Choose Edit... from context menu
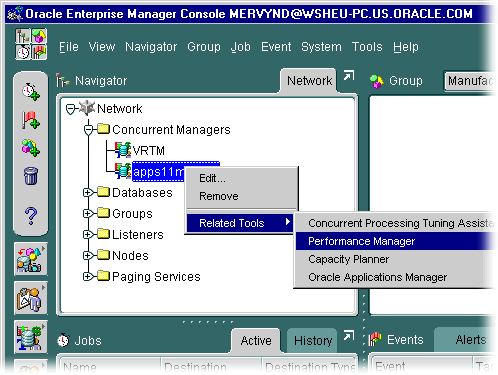This screenshot has width=498, height=375. [x=241, y=178]
